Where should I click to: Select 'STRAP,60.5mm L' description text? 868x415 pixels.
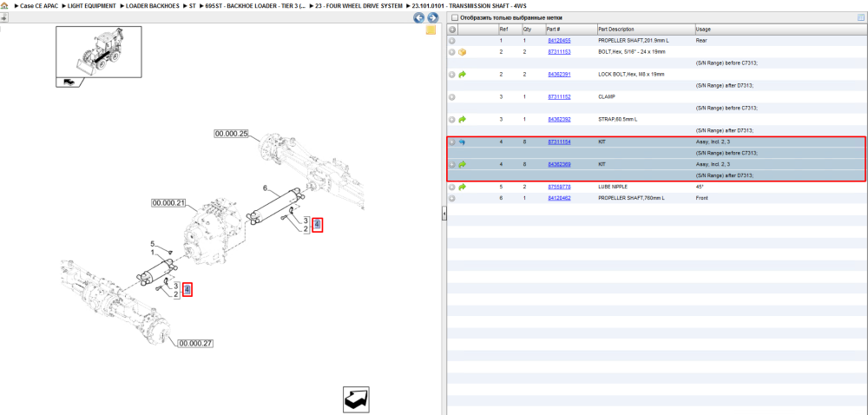(616, 119)
